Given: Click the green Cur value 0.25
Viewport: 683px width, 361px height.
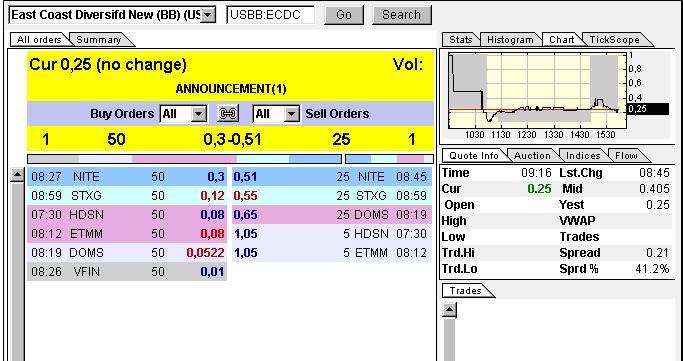Looking at the screenshot, I should click(539, 189).
